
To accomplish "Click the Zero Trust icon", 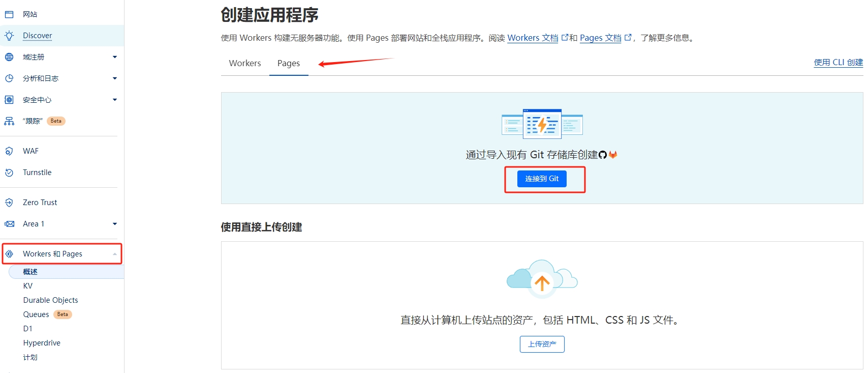I will pyautogui.click(x=9, y=203).
